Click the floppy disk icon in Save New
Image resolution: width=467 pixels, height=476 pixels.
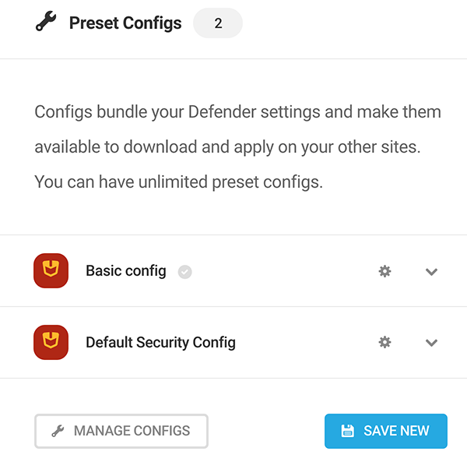(x=347, y=431)
